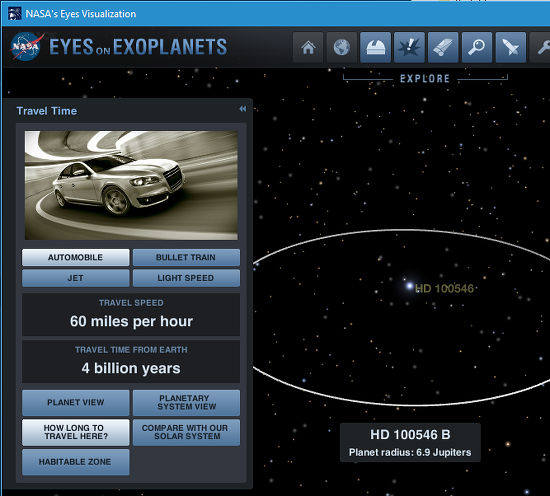Click the Travel Time panel title

pos(47,111)
